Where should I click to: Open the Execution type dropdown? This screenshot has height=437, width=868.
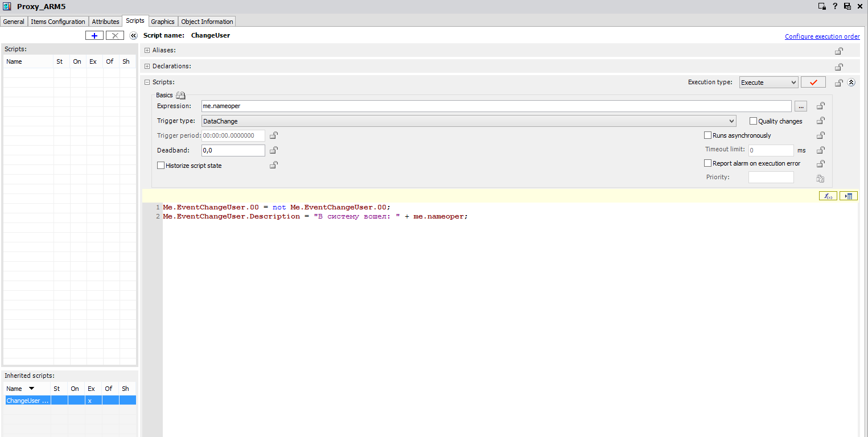(x=768, y=83)
